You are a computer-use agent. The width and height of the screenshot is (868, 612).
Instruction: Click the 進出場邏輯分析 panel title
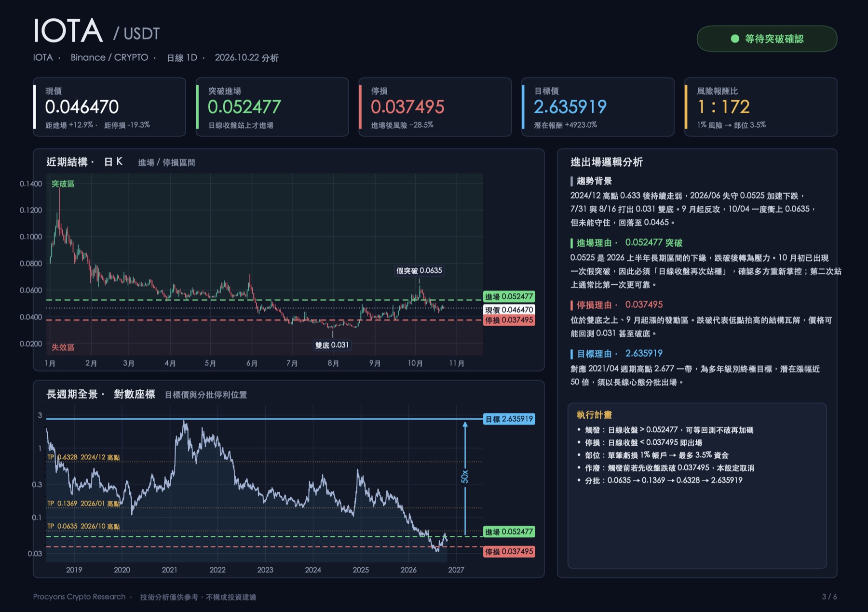pos(607,162)
